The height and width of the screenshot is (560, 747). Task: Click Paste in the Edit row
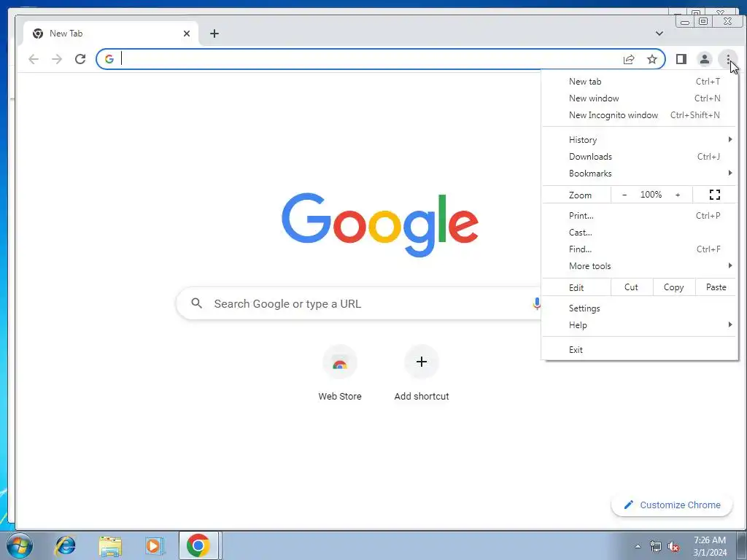point(716,287)
